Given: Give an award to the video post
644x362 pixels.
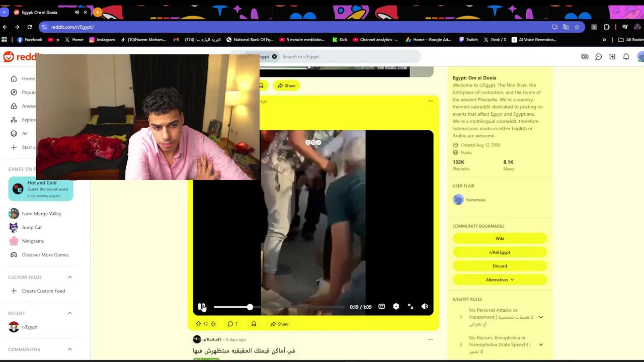Looking at the screenshot, I should 254,324.
